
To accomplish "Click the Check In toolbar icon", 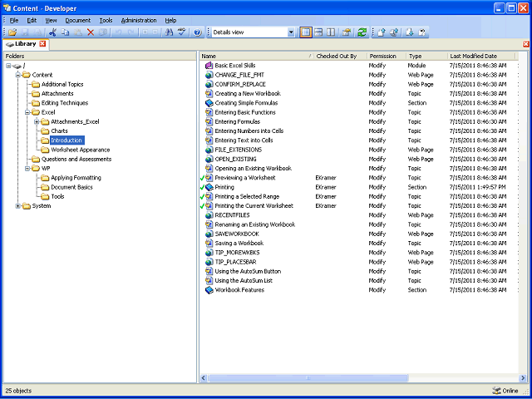I will 382,32.
